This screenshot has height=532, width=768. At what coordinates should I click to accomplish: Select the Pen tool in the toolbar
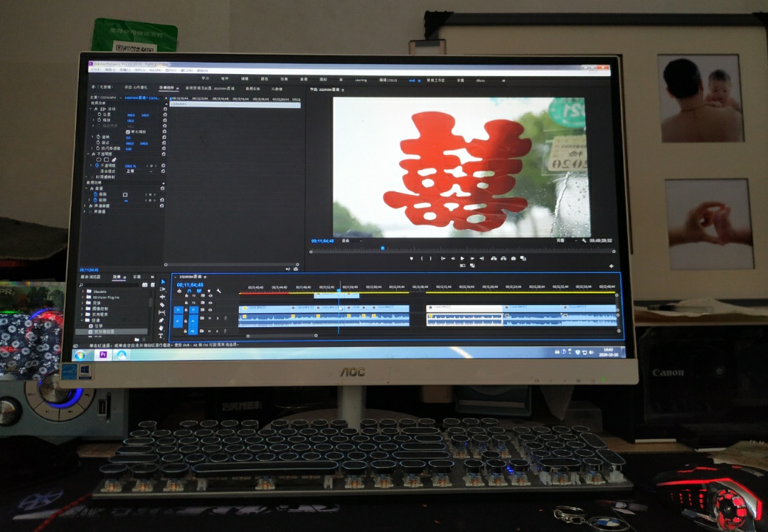161,320
